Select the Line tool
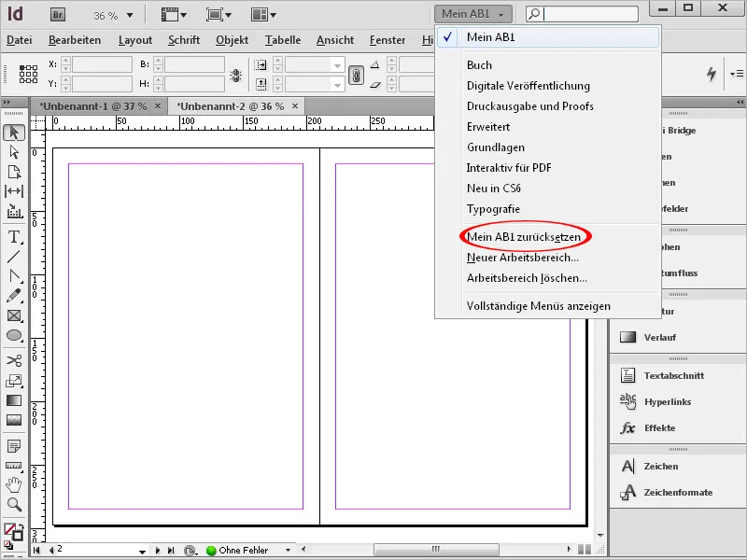 click(14, 257)
